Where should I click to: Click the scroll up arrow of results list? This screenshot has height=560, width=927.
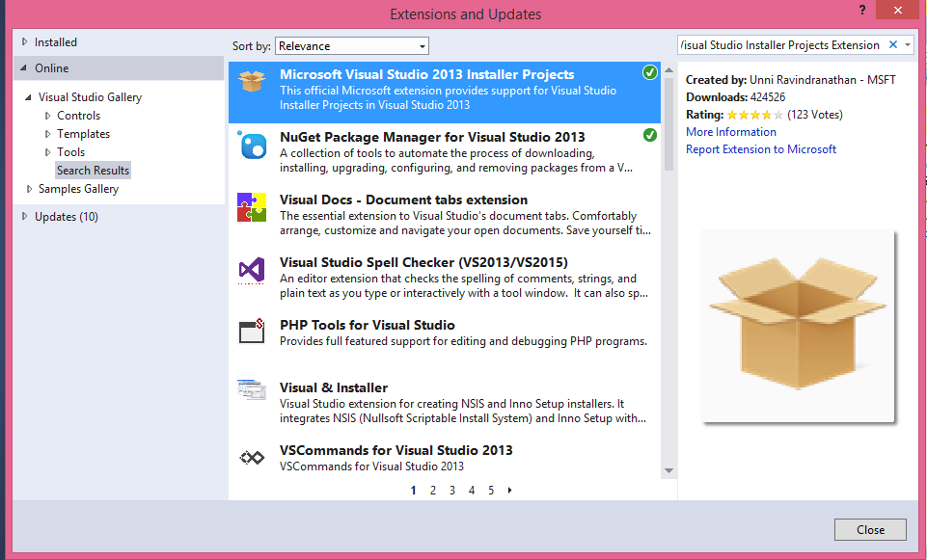pyautogui.click(x=669, y=69)
